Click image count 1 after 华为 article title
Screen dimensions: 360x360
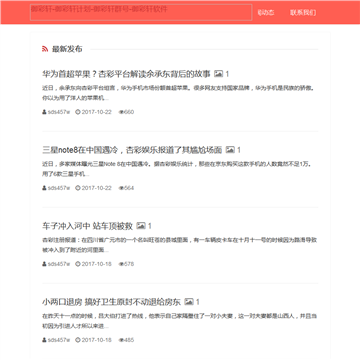pyautogui.click(x=227, y=74)
